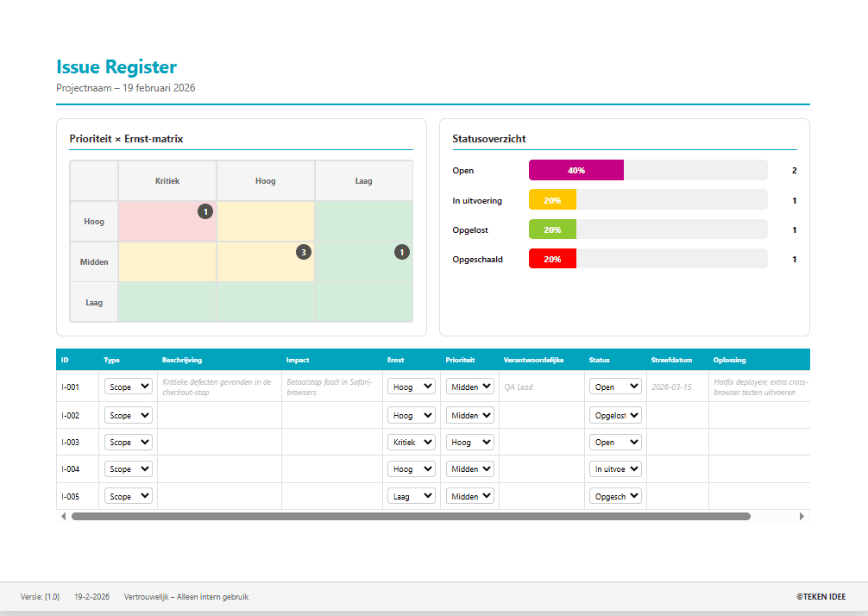Click the "1" badge in the Kritiek/Hoog cell

[x=205, y=211]
